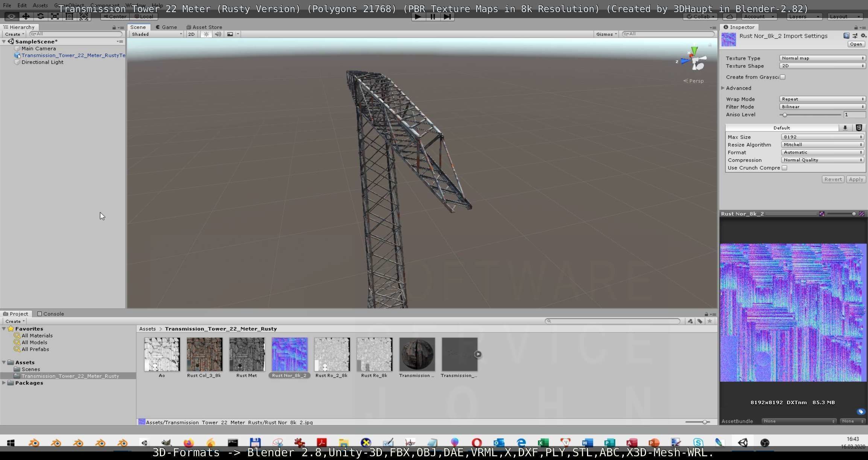Click the Open button in Inspector
Image resolution: width=868 pixels, height=460 pixels.
click(x=856, y=44)
